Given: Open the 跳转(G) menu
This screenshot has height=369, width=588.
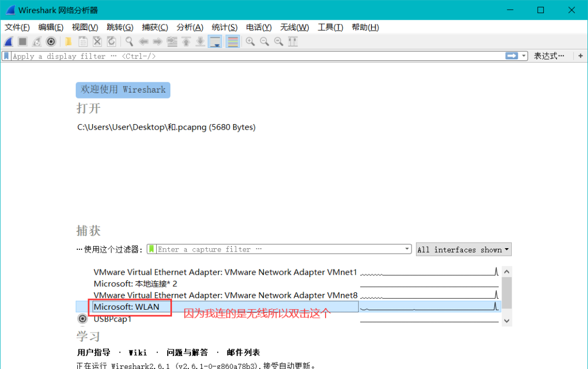Looking at the screenshot, I should coord(120,27).
